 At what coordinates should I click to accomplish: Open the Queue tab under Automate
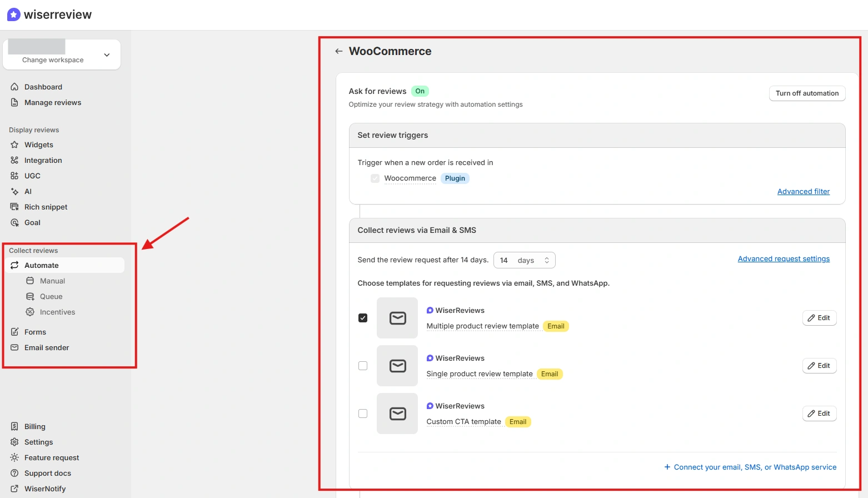[x=51, y=296]
